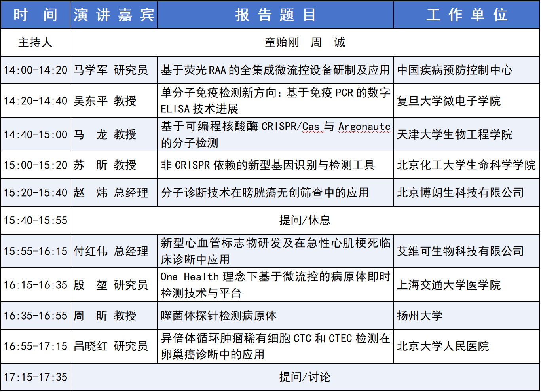The image size is (541, 392).
Task: Click the title about 荧光RAA 微流控设备
Action: pyautogui.click(x=275, y=70)
